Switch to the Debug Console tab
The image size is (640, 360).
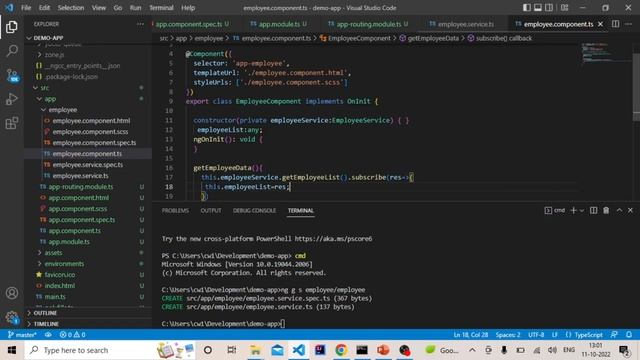tap(254, 211)
